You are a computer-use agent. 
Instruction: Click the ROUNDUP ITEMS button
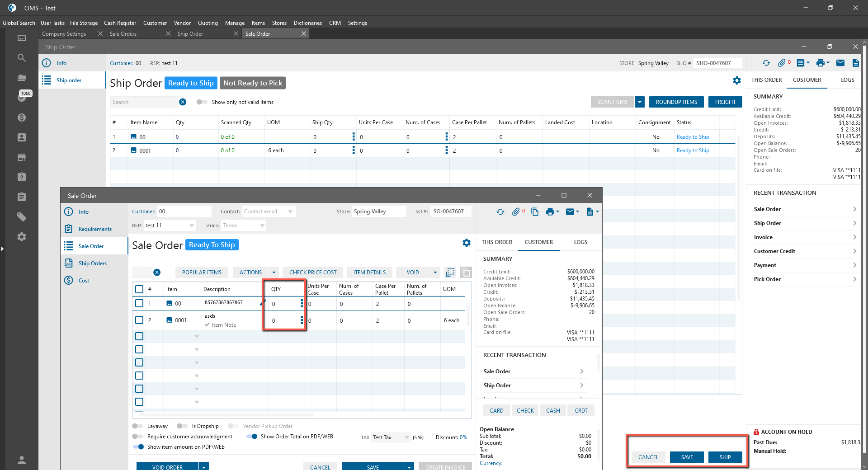coord(676,102)
